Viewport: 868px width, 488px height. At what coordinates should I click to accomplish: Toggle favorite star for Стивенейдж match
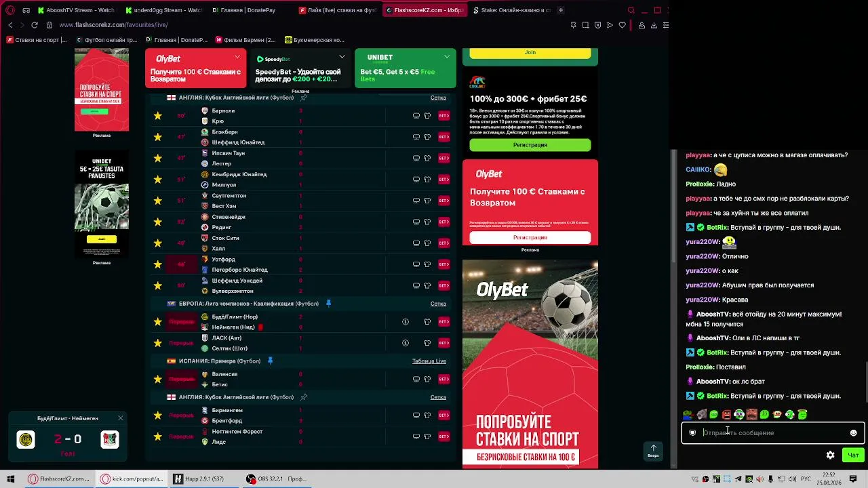[x=158, y=222]
